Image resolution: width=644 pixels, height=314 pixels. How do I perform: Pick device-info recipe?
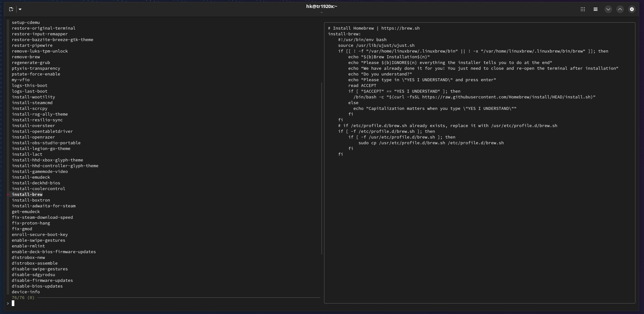tap(26, 292)
